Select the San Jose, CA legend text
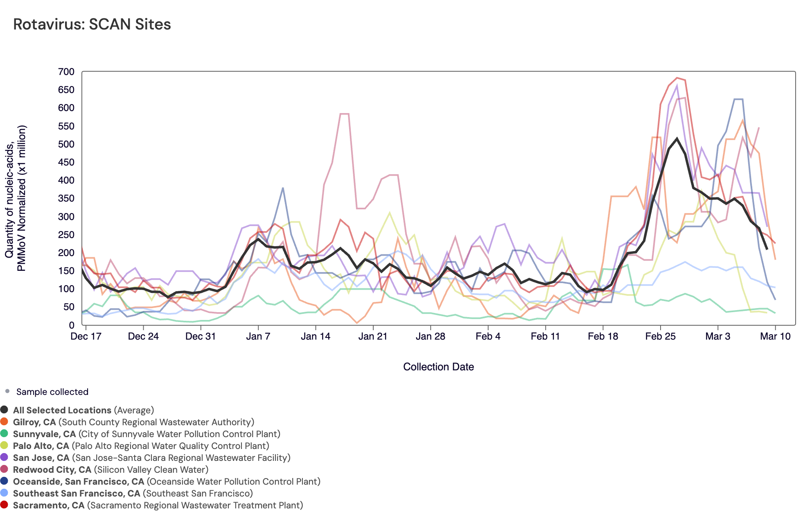Image resolution: width=812 pixels, height=517 pixels. (41, 458)
